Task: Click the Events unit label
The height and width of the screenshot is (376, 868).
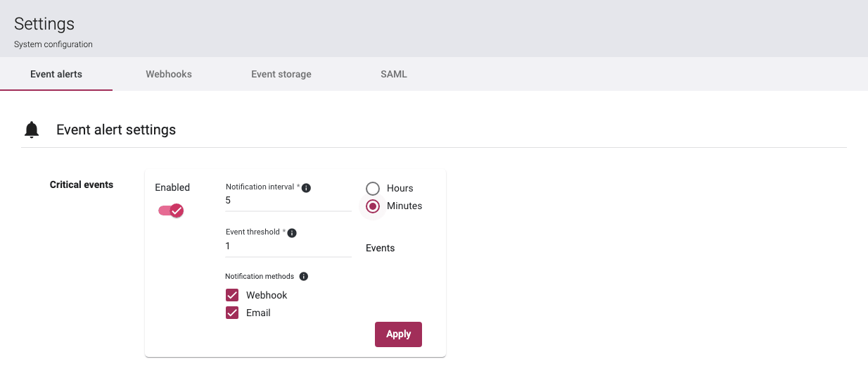Action: 381,248
